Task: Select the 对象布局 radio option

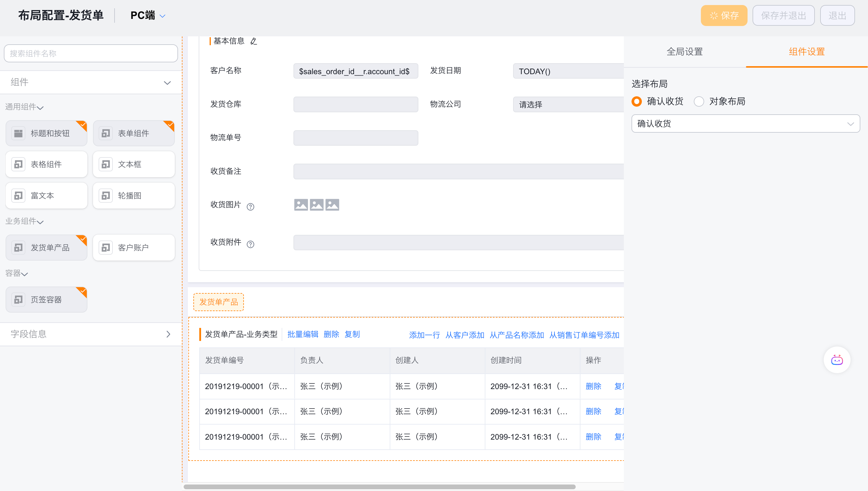Action: (699, 101)
